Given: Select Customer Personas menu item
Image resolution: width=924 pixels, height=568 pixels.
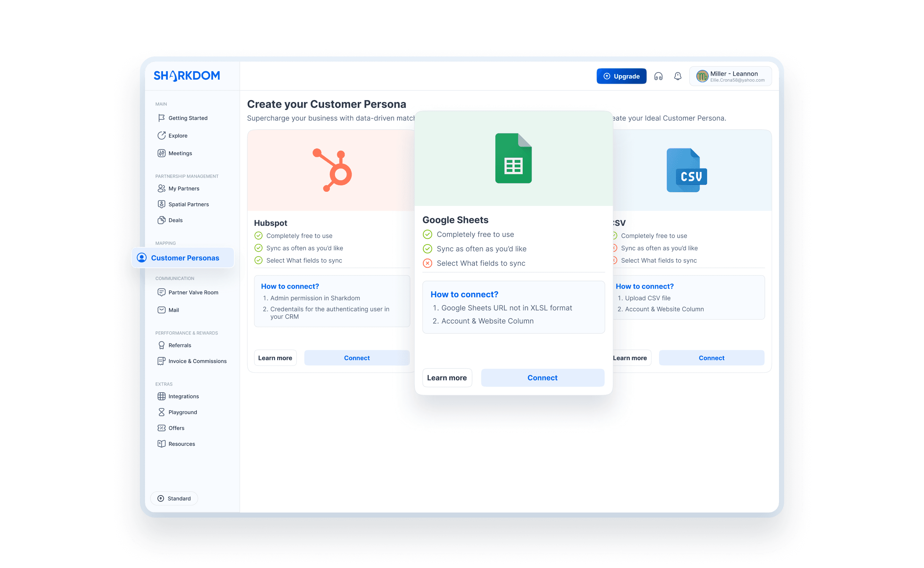Looking at the screenshot, I should (183, 258).
